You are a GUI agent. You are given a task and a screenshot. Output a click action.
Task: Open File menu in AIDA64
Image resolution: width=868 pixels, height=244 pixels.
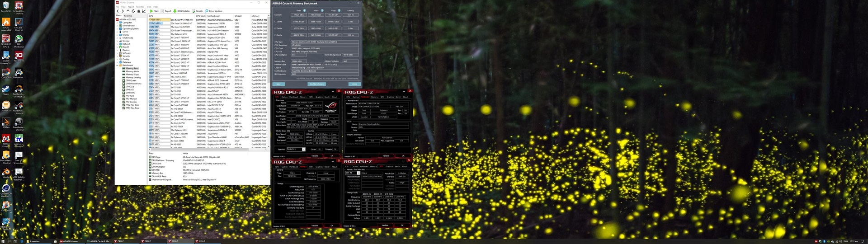tap(118, 7)
